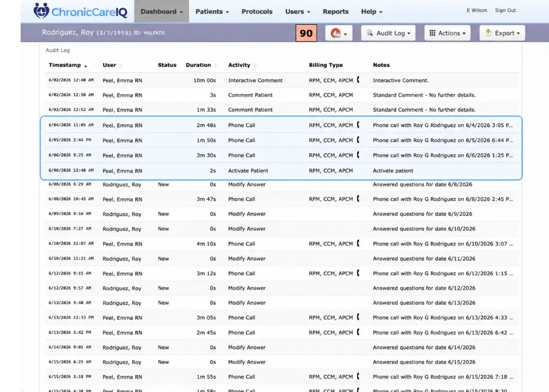The height and width of the screenshot is (392, 549).
Task: Click phone icon on 6/04/2026 11:05 AM row
Action: pyautogui.click(x=358, y=124)
